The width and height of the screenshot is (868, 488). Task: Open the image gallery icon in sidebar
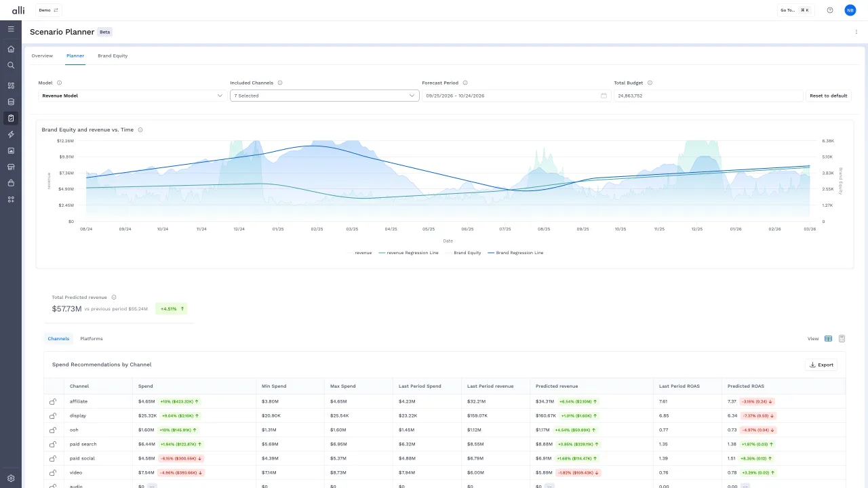coord(11,150)
